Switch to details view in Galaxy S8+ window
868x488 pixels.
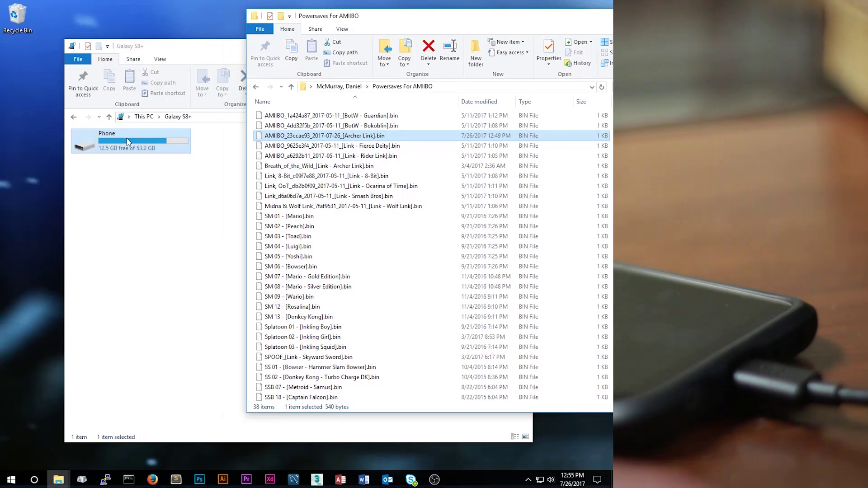(x=514, y=436)
